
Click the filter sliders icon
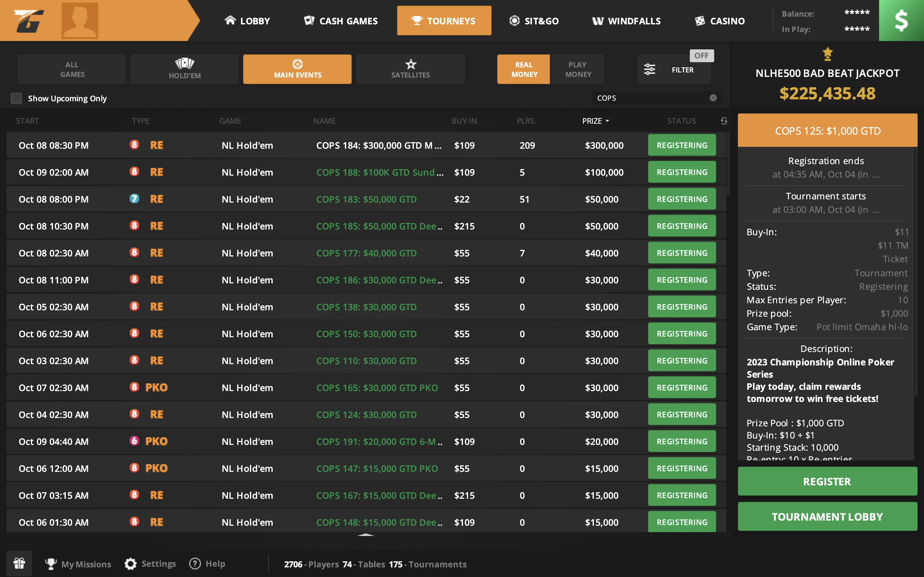coord(649,70)
